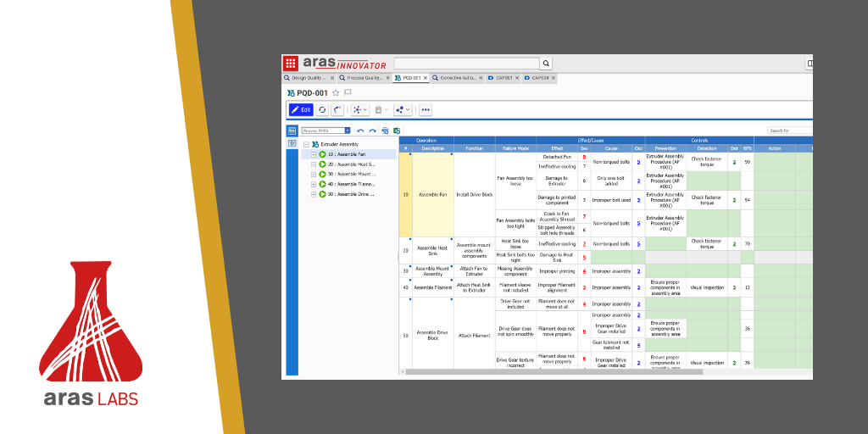Open the share/relationships dropdown in toolbar
Viewport: 868px width, 434px height.
coord(402,109)
